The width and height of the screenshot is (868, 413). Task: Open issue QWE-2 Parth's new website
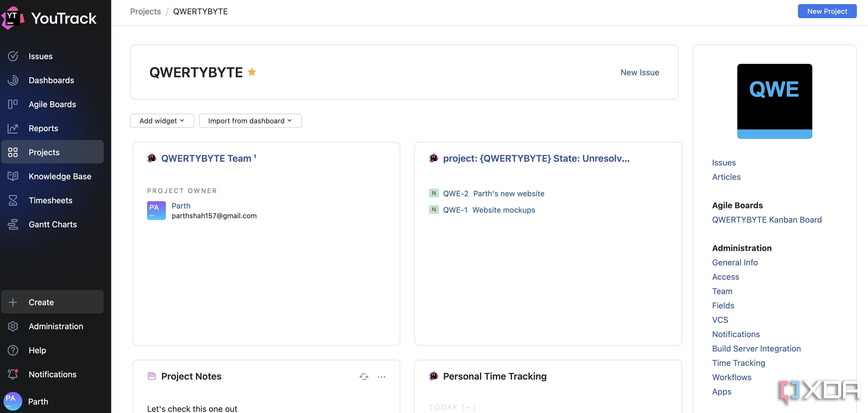494,193
